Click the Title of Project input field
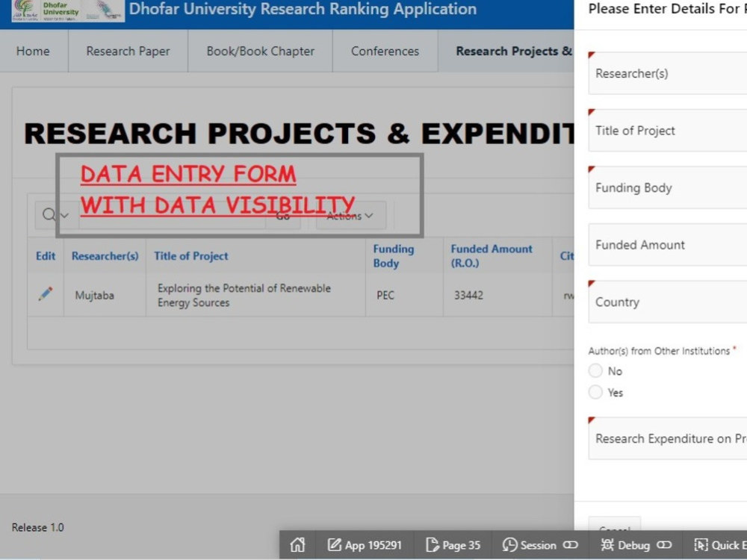Screen dimensions: 747x560 point(667,131)
